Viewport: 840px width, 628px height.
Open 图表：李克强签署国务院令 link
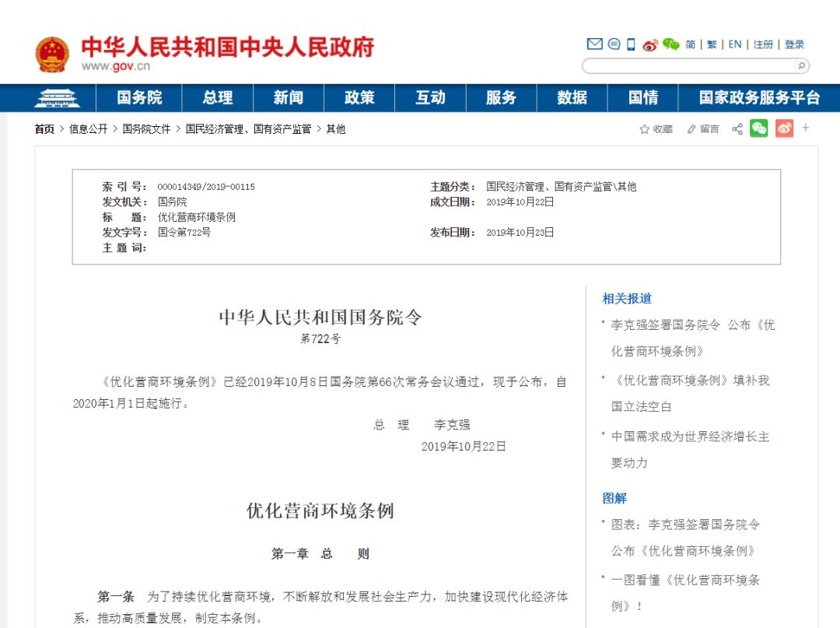(685, 538)
